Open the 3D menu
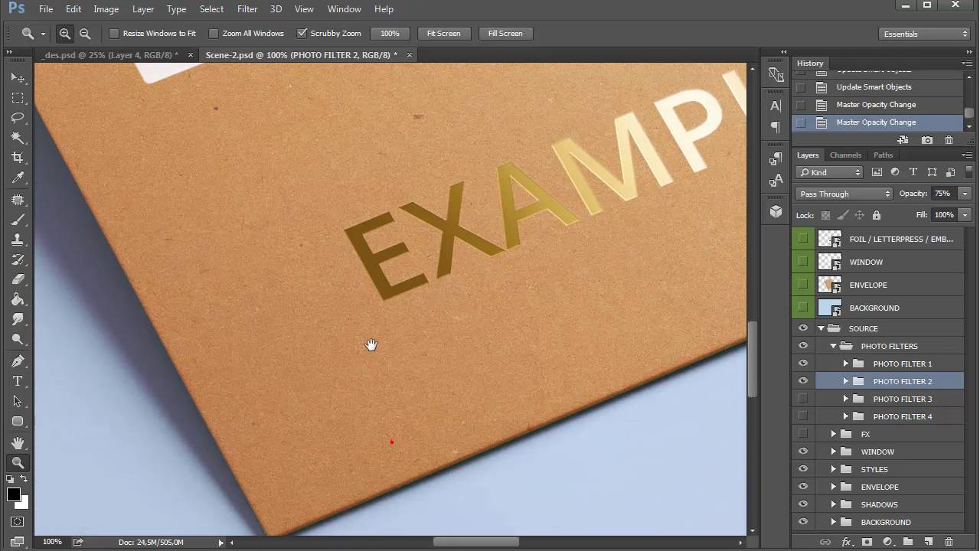 (276, 9)
